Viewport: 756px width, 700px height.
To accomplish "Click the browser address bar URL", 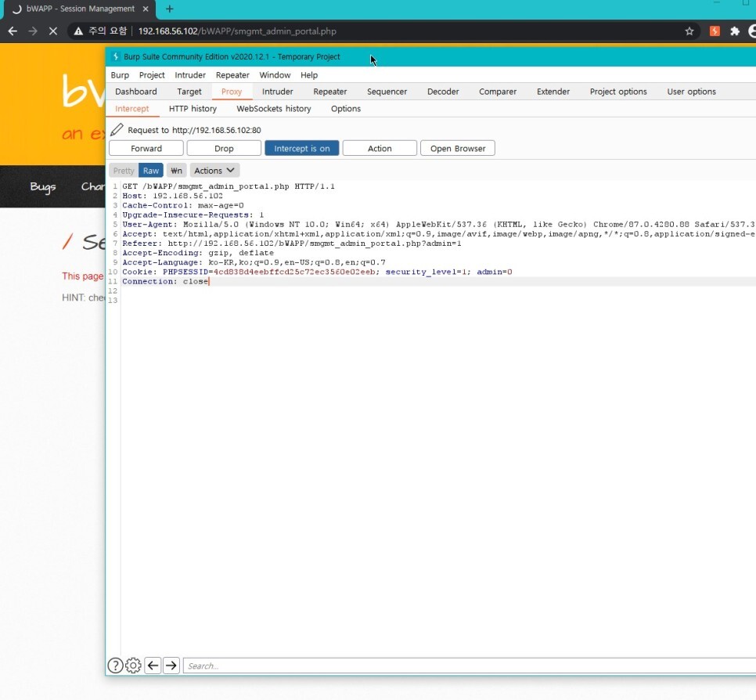I will point(237,31).
